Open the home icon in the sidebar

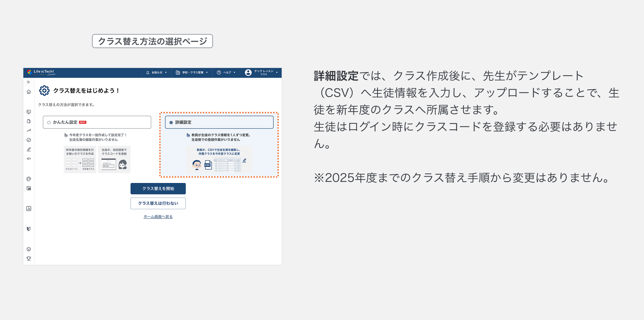pos(29,92)
